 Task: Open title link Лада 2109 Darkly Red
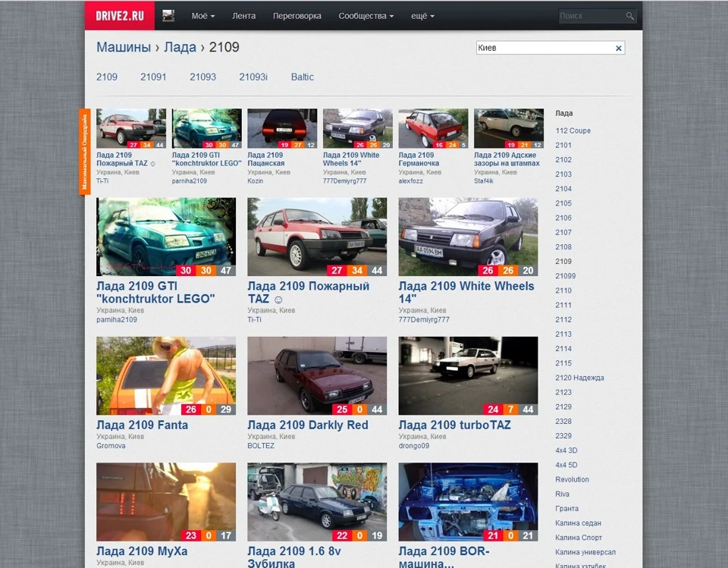click(308, 425)
